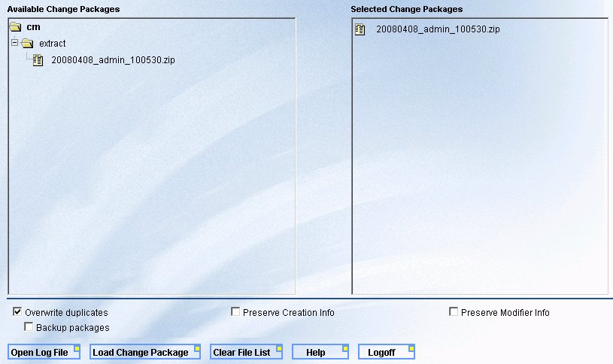Click the zip file icon under extract
The image size is (613, 364).
coord(38,60)
